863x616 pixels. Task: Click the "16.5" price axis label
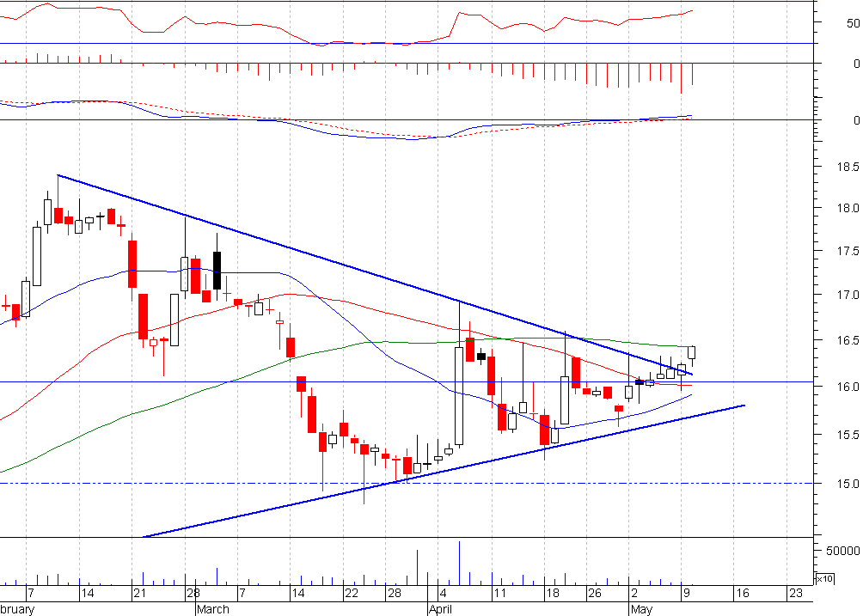(x=847, y=340)
